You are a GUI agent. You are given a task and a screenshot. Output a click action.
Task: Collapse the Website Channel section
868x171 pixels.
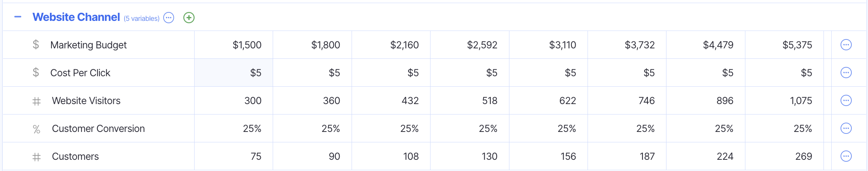[18, 17]
